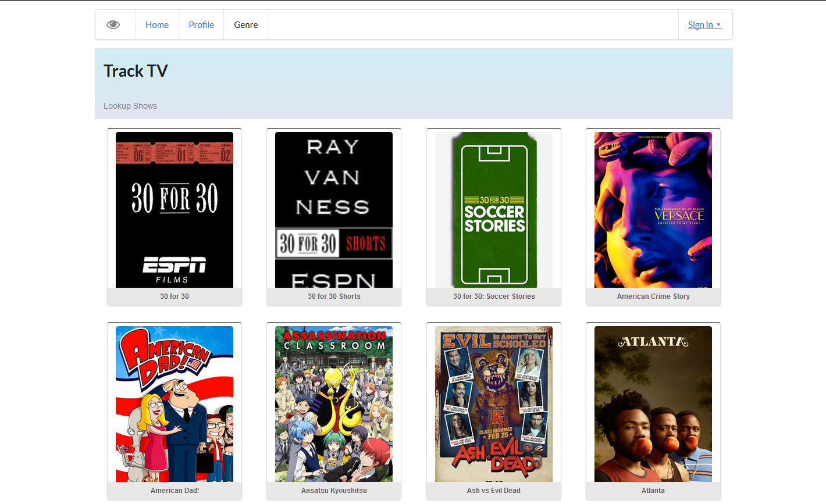
Task: Expand the Sign in dropdown
Action: (x=705, y=24)
